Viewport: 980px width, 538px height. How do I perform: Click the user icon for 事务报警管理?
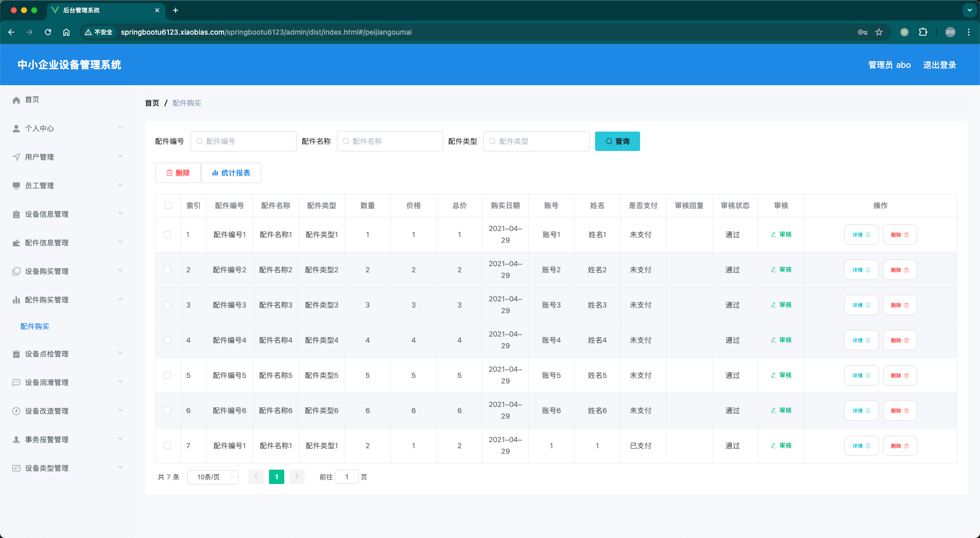click(x=16, y=440)
